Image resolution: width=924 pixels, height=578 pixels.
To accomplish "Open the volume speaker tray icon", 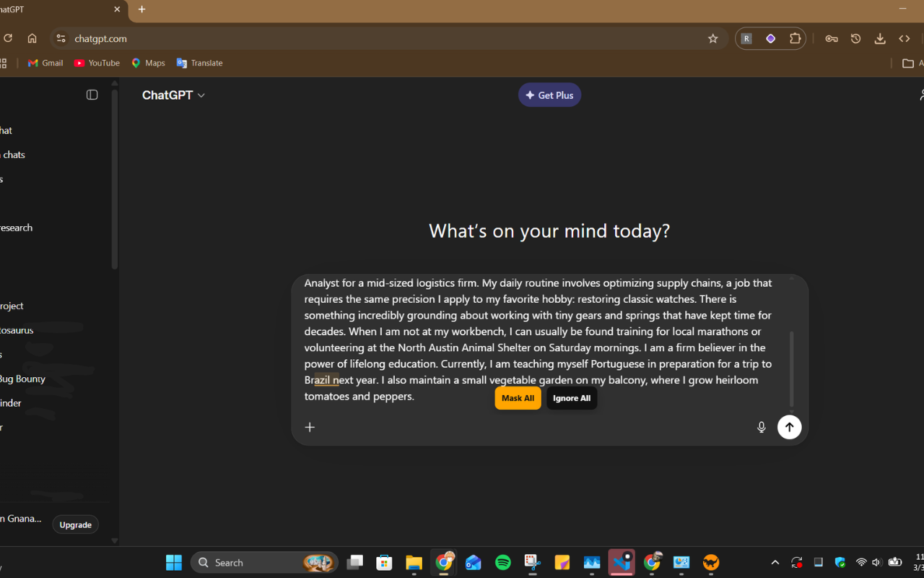I will coord(876,563).
